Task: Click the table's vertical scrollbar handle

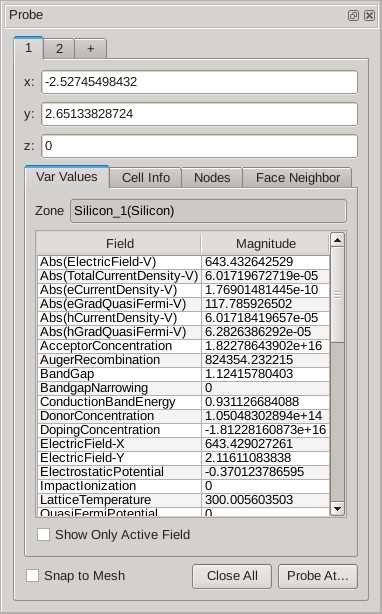Action: point(337,294)
